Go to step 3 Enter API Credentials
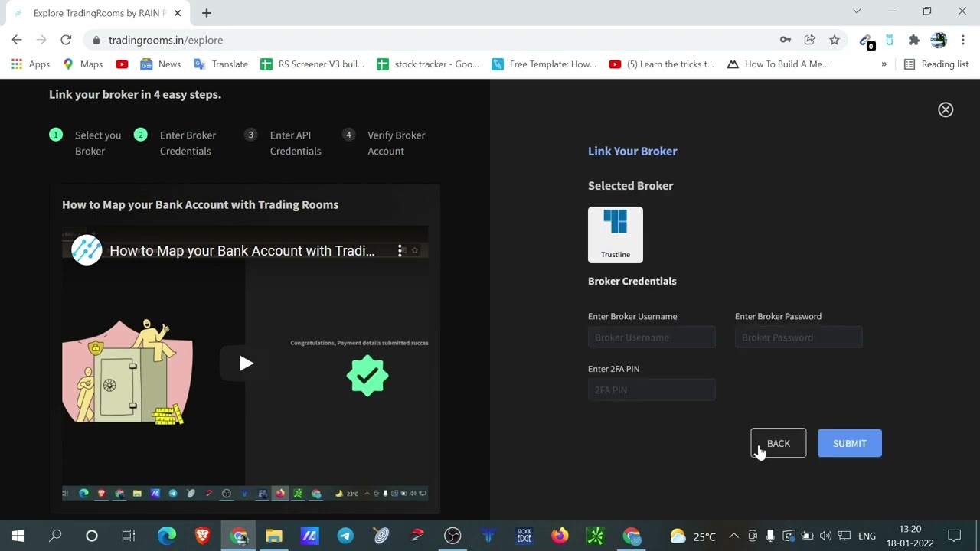Screen dimensions: 980x551 point(283,143)
